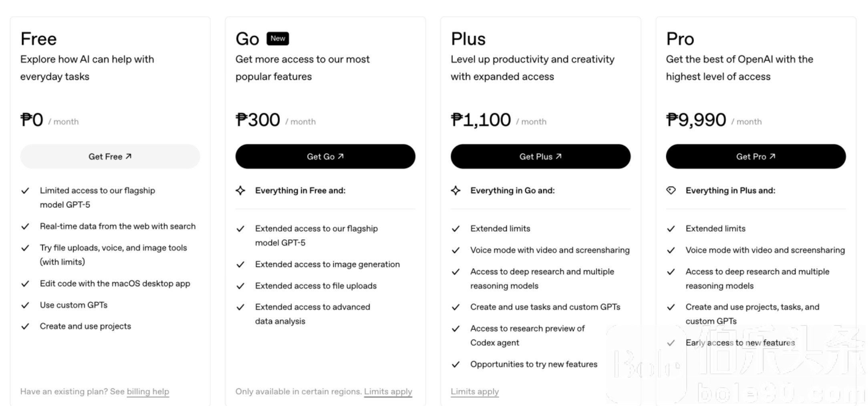The width and height of the screenshot is (868, 406).
Task: Click the ₱1,100 Plus plan price
Action: tap(480, 120)
